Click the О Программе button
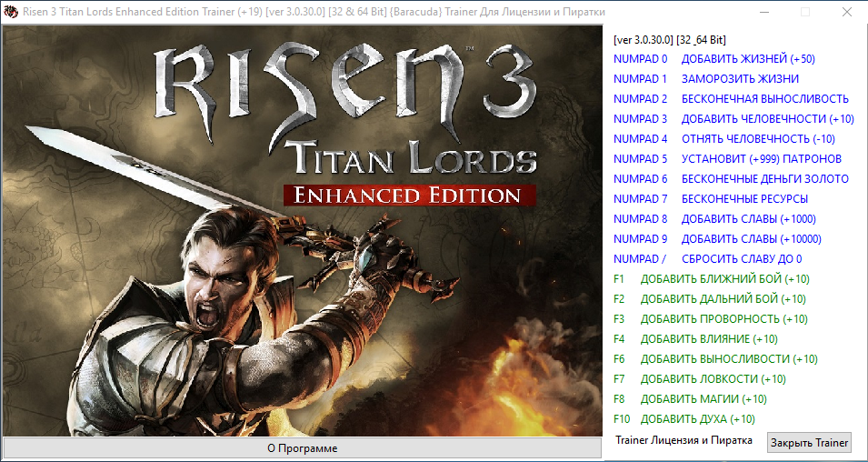 click(302, 448)
